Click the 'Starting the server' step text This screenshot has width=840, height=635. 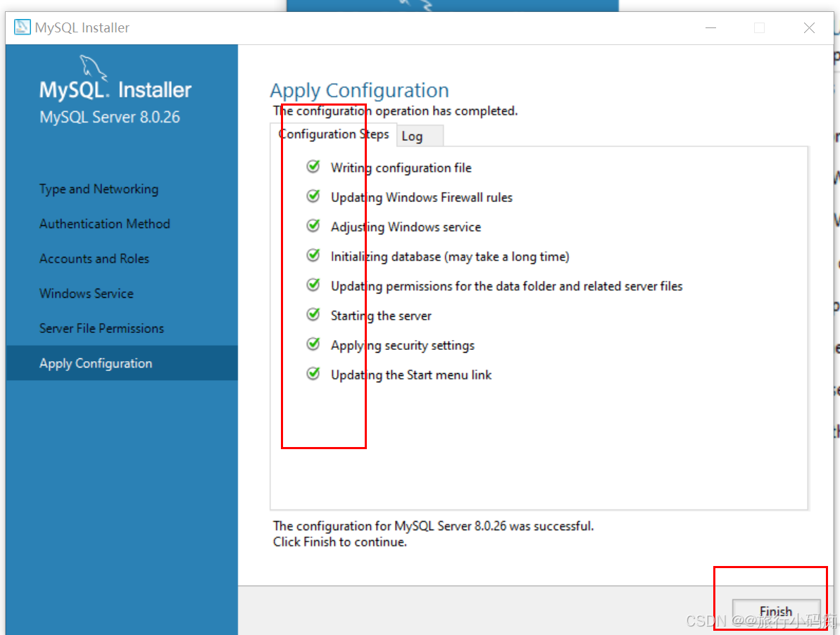381,316
